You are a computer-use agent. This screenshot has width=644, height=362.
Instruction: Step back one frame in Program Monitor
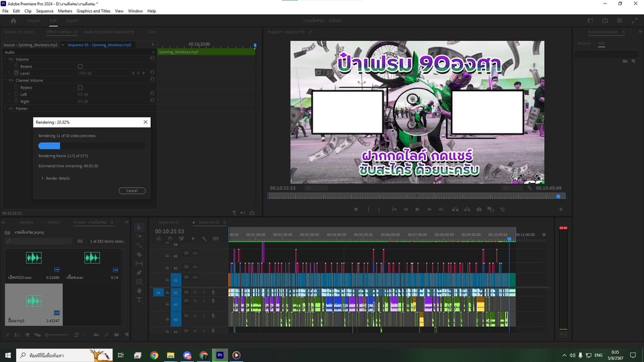406,209
